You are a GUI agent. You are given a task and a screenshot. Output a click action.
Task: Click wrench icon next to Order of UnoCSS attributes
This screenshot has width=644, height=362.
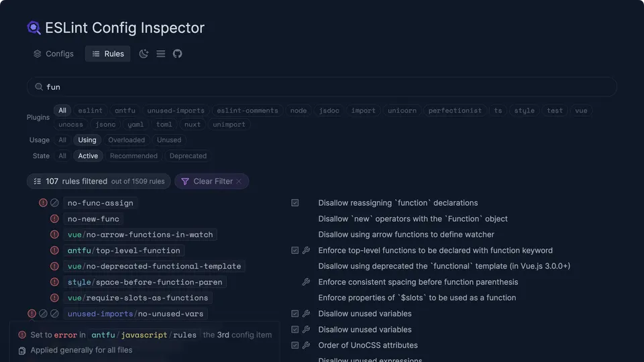click(306, 345)
